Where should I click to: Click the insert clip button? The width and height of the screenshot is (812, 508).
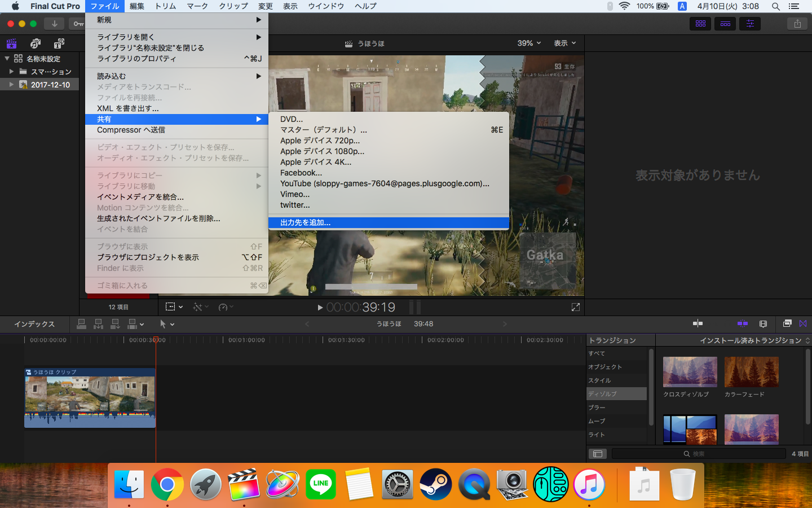pyautogui.click(x=98, y=324)
